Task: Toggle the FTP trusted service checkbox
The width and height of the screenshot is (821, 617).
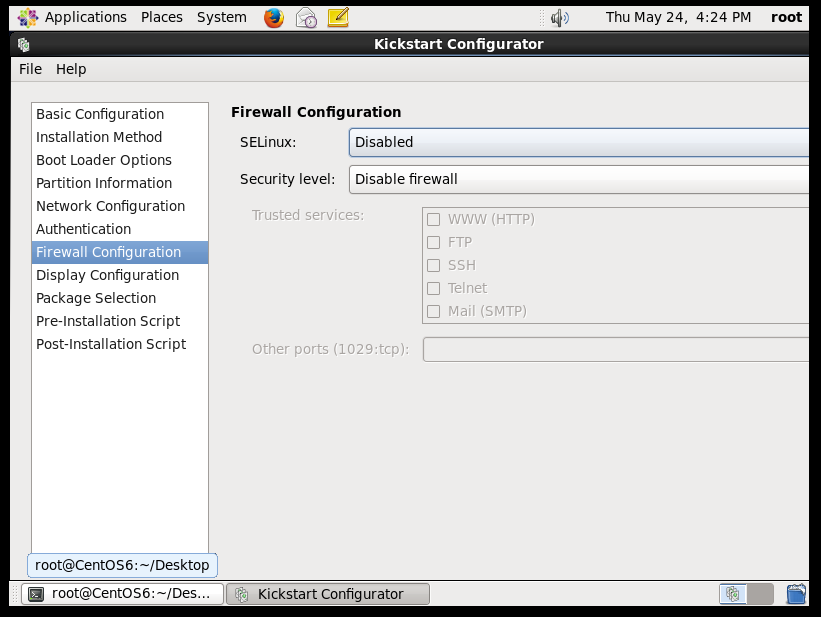Action: (x=434, y=243)
